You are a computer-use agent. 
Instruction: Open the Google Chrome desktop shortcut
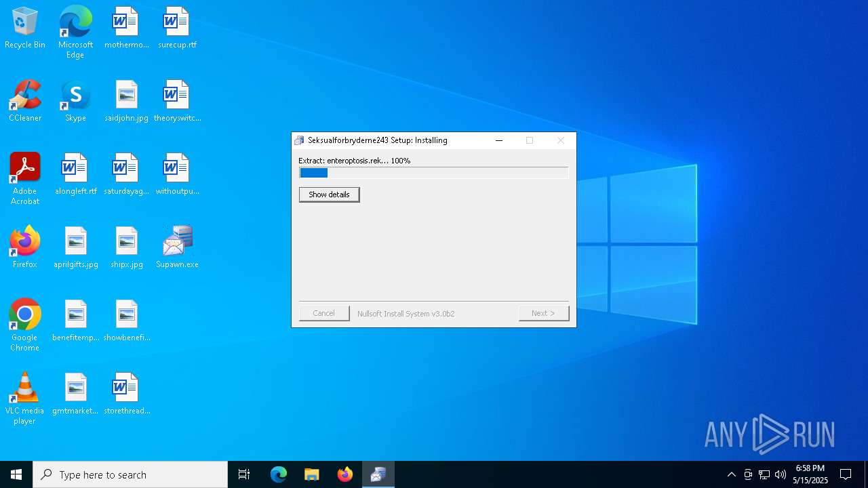[x=25, y=325]
